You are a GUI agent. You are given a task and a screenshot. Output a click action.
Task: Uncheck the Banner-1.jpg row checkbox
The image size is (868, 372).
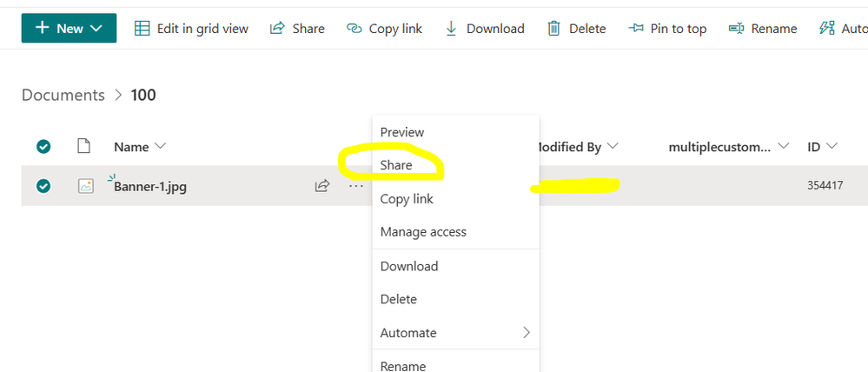click(x=43, y=187)
